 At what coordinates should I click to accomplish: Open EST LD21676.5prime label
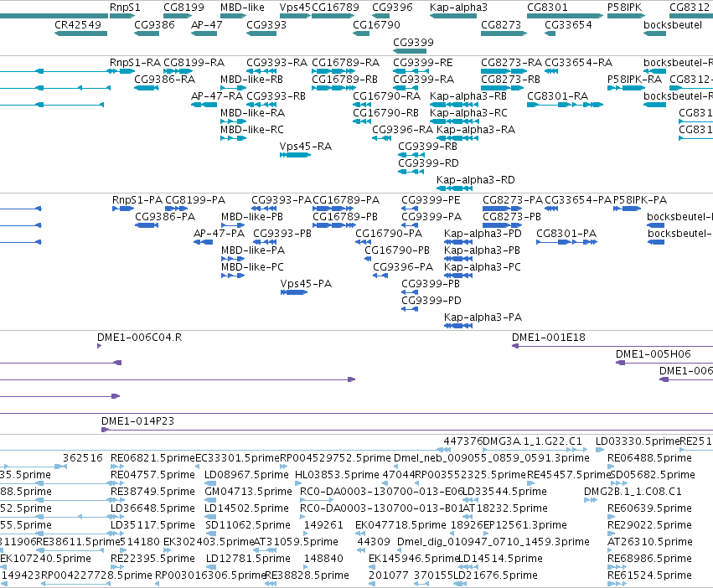click(x=495, y=575)
